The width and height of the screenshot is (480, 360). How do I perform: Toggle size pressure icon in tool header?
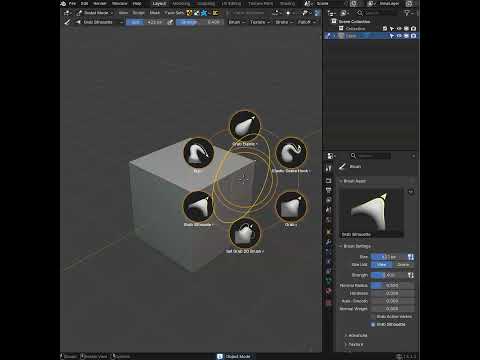coord(170,22)
